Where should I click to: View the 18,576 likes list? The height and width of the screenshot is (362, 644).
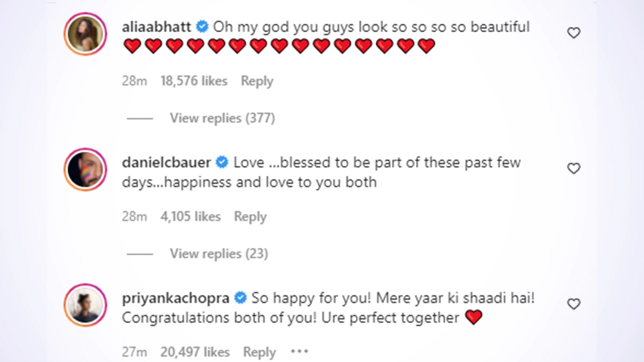[194, 81]
